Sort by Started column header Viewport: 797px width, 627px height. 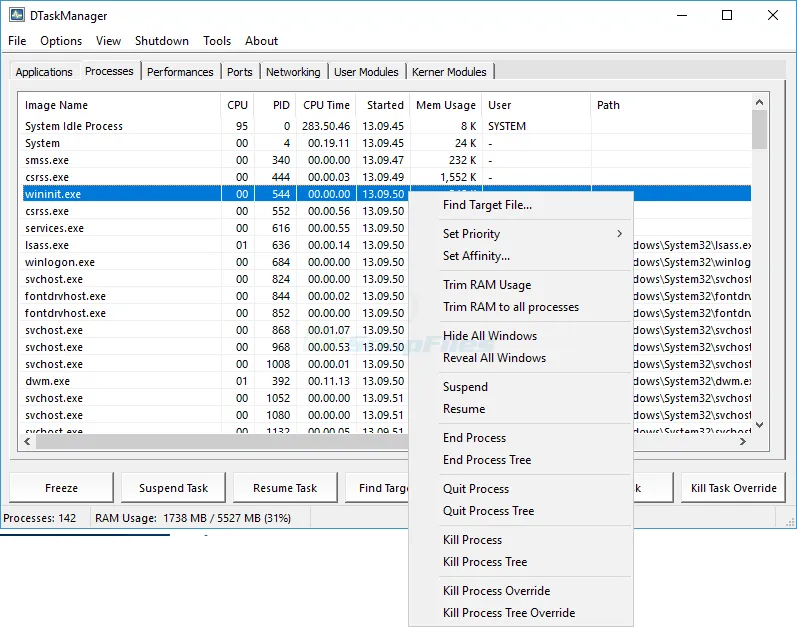(383, 105)
